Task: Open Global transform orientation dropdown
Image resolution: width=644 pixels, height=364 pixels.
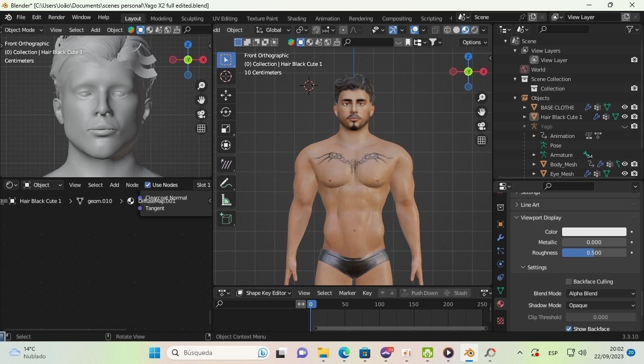Action: click(273, 30)
